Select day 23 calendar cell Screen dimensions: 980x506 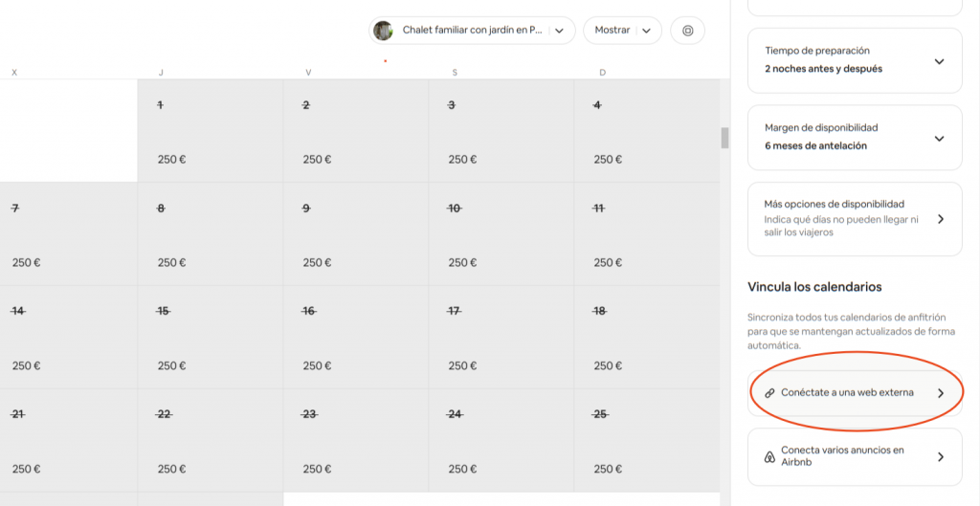tap(355, 440)
